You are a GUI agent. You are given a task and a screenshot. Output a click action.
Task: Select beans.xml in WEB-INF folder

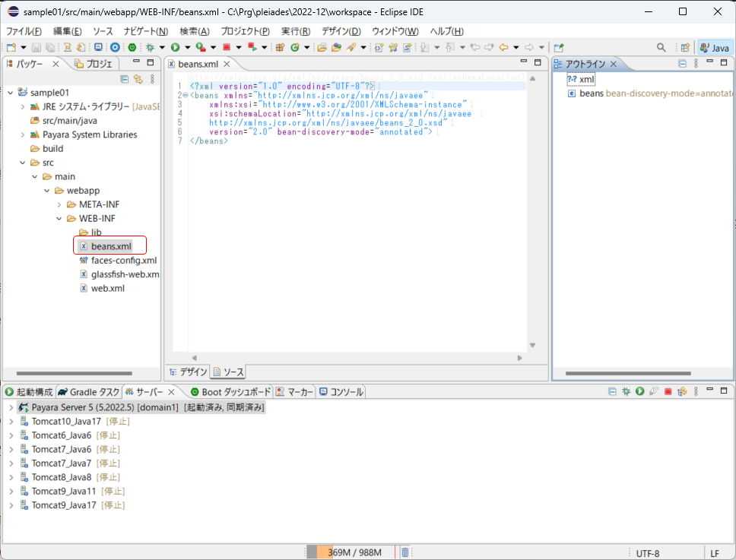[106, 246]
